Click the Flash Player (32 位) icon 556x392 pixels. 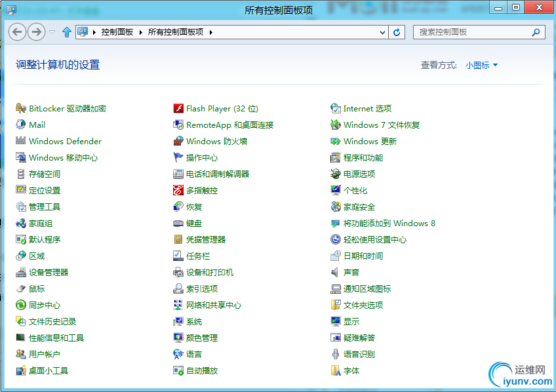click(178, 108)
